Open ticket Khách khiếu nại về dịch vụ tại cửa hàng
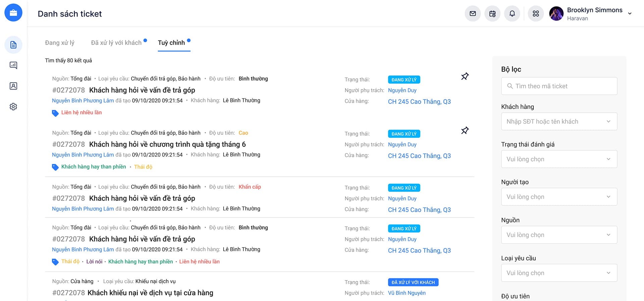Screen dimensions: 644x301 (x=150, y=293)
